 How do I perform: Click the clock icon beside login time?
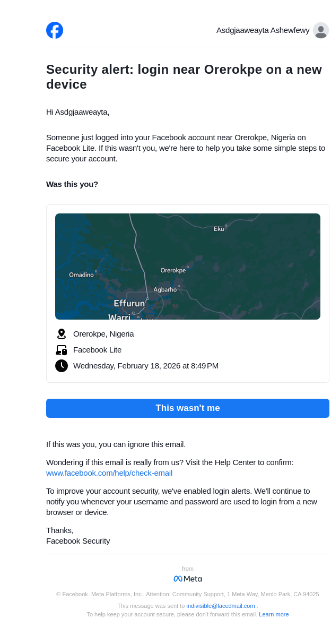click(x=62, y=366)
